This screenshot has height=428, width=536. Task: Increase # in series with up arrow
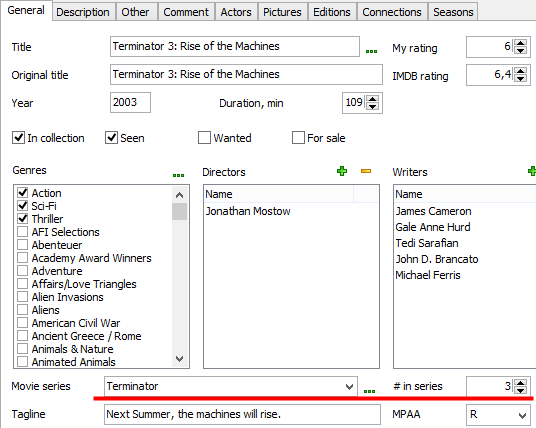pyautogui.click(x=521, y=383)
